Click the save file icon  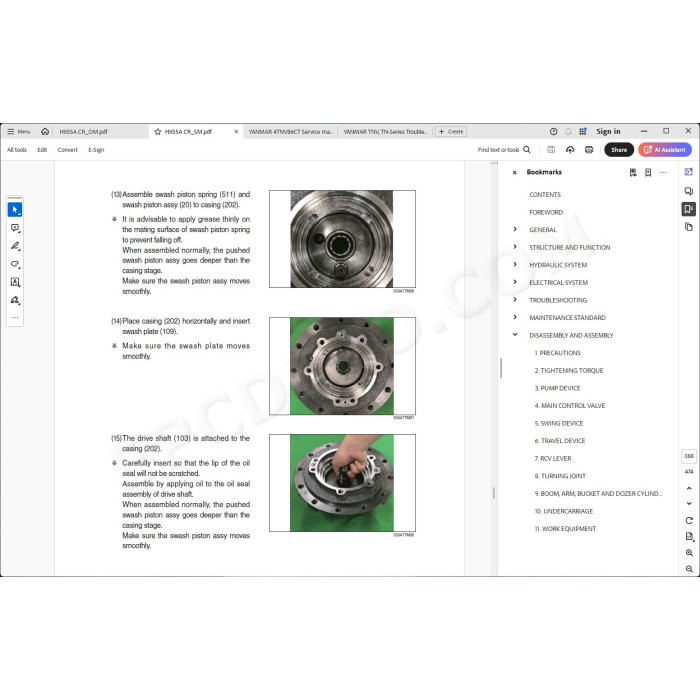pos(551,150)
